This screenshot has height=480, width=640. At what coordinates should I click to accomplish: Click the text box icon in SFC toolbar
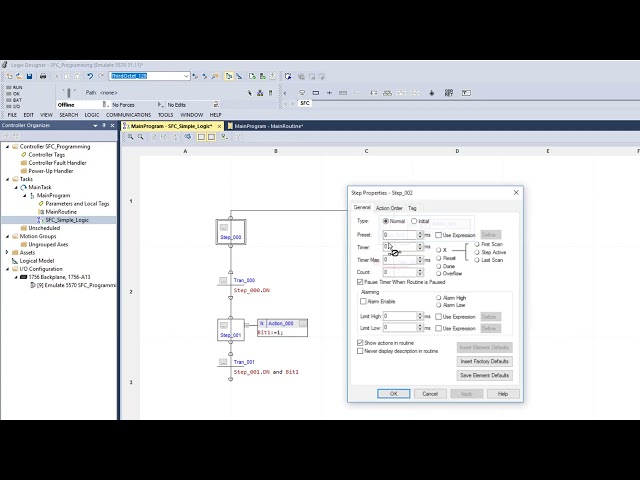pos(466,93)
